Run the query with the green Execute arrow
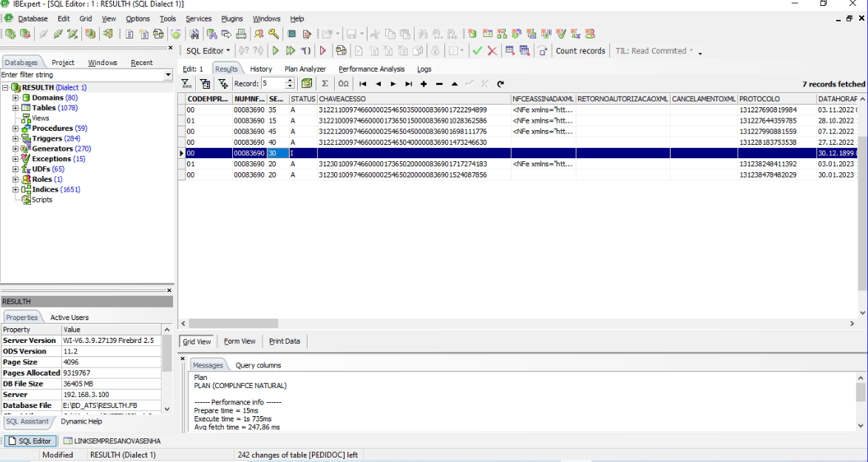The image size is (868, 462). 276,51
